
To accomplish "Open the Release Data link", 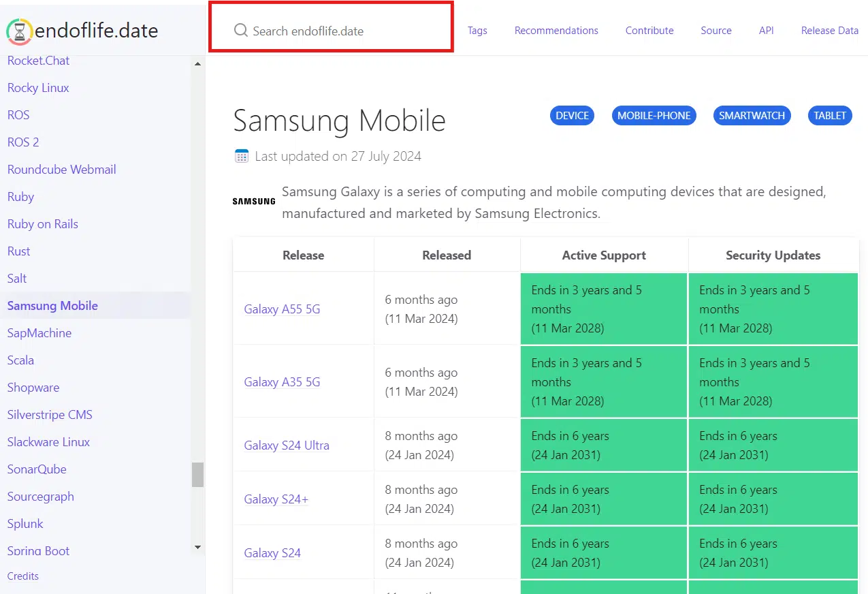I will [x=830, y=31].
